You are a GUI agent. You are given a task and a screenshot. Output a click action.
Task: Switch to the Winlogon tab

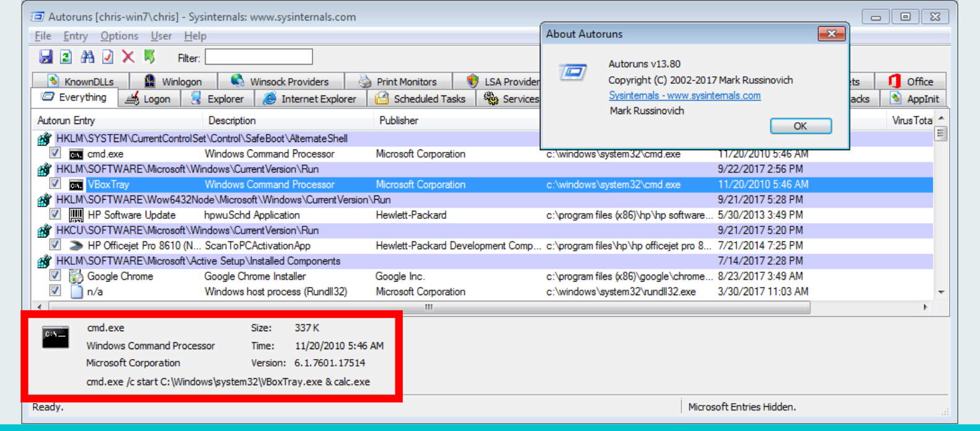173,81
